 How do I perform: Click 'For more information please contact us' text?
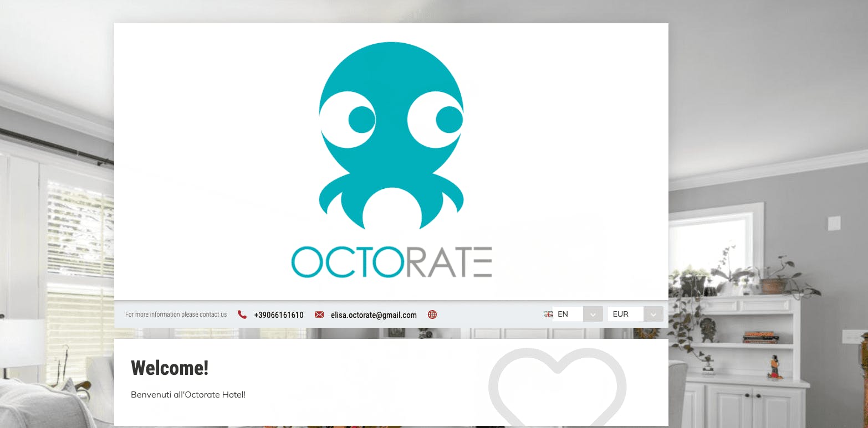coord(176,314)
